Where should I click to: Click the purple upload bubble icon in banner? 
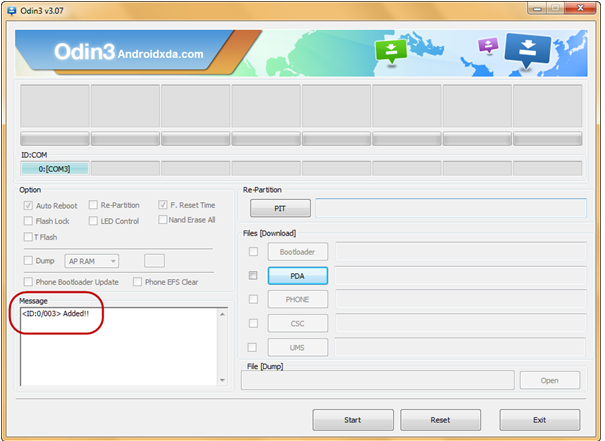488,45
